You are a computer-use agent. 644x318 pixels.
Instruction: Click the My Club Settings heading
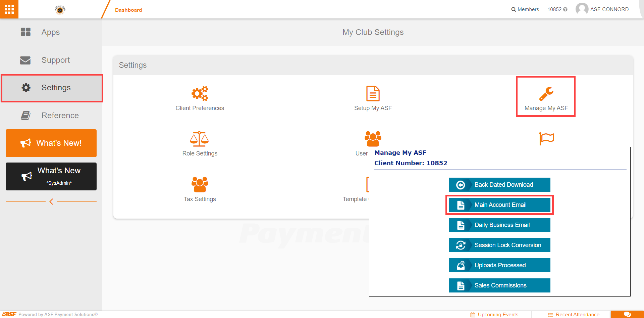(373, 32)
